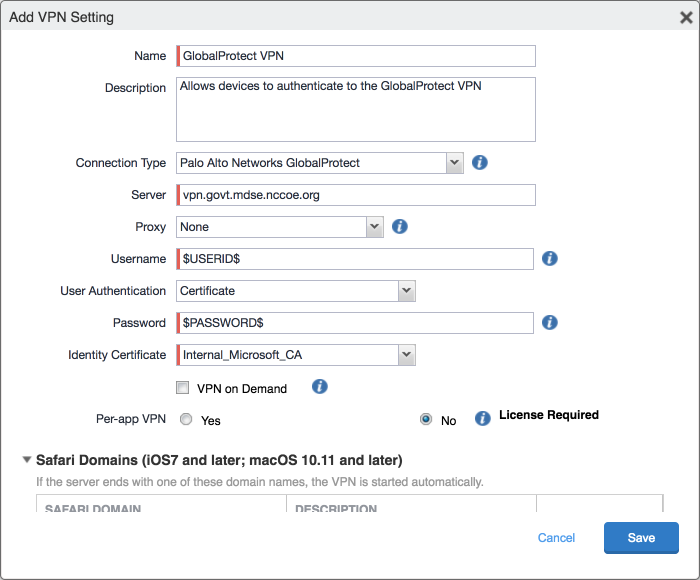Click into the Username field
This screenshot has height=580, width=700.
click(355, 259)
